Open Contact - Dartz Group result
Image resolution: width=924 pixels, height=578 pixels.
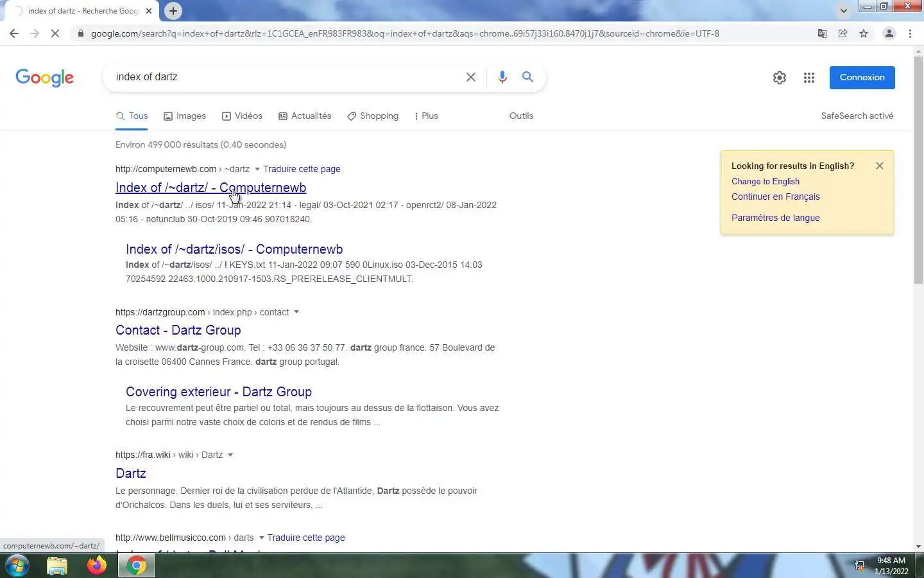click(178, 330)
